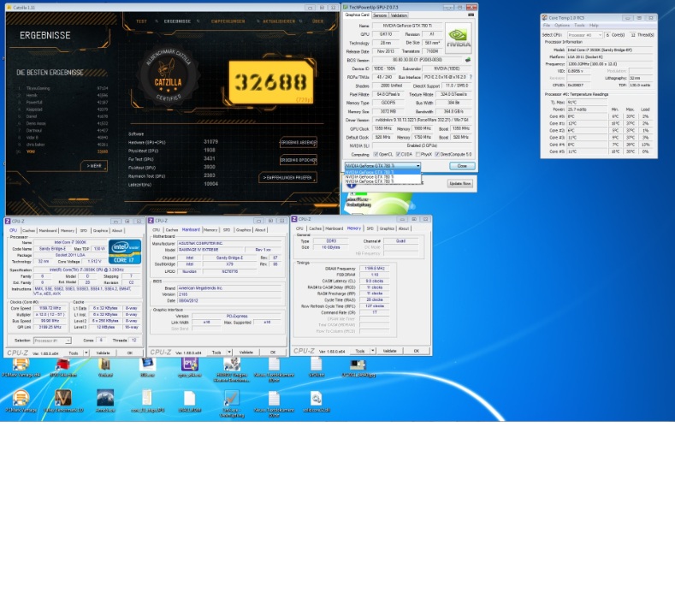Click the Core Temp title bar icon
Image resolution: width=675 pixels, height=616 pixels.
(545, 18)
